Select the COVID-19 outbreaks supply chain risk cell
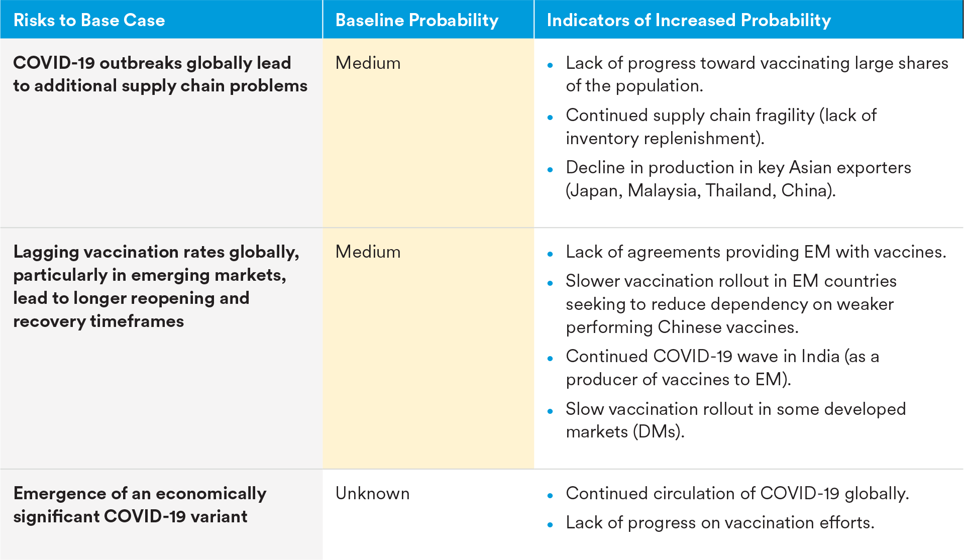Screen dimensions: 964x560 tap(160, 74)
